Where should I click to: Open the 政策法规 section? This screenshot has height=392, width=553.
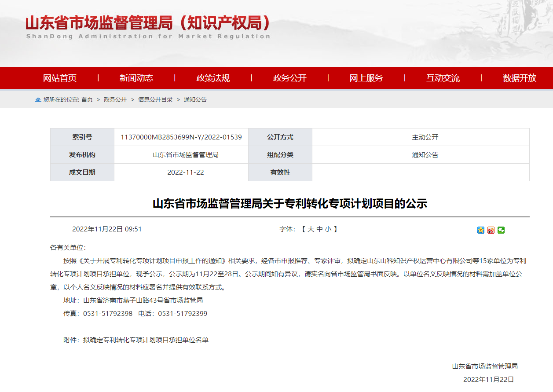click(212, 78)
